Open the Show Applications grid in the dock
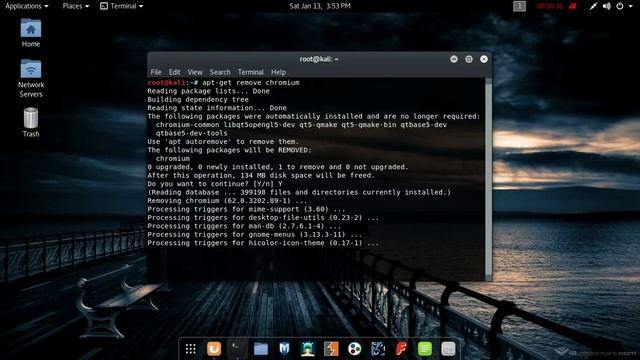Screen dimensions: 640x360 pyautogui.click(x=191, y=349)
